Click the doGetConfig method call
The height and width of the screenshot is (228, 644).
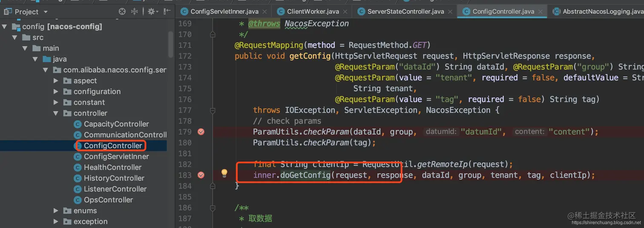(305, 175)
